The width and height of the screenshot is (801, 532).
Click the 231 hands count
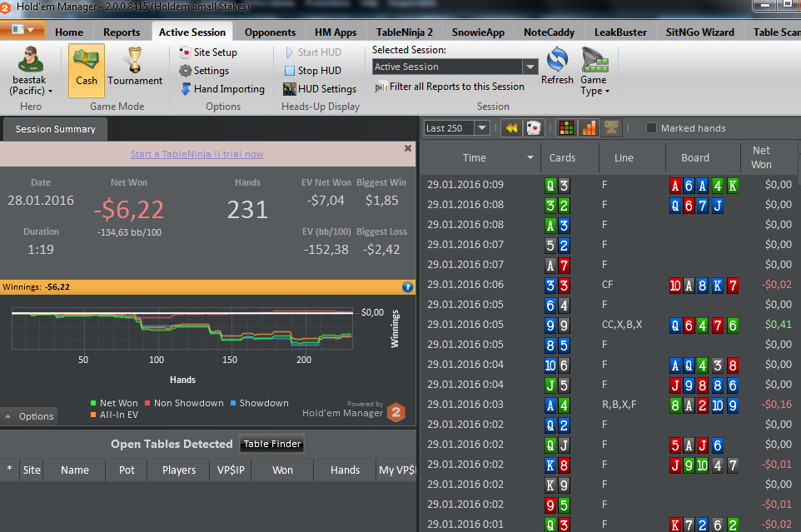(247, 209)
